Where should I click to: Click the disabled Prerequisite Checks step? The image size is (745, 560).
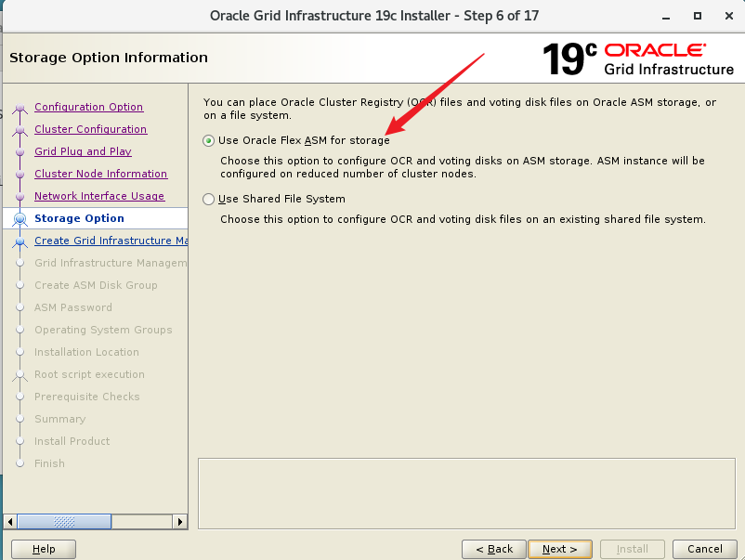[x=87, y=397]
